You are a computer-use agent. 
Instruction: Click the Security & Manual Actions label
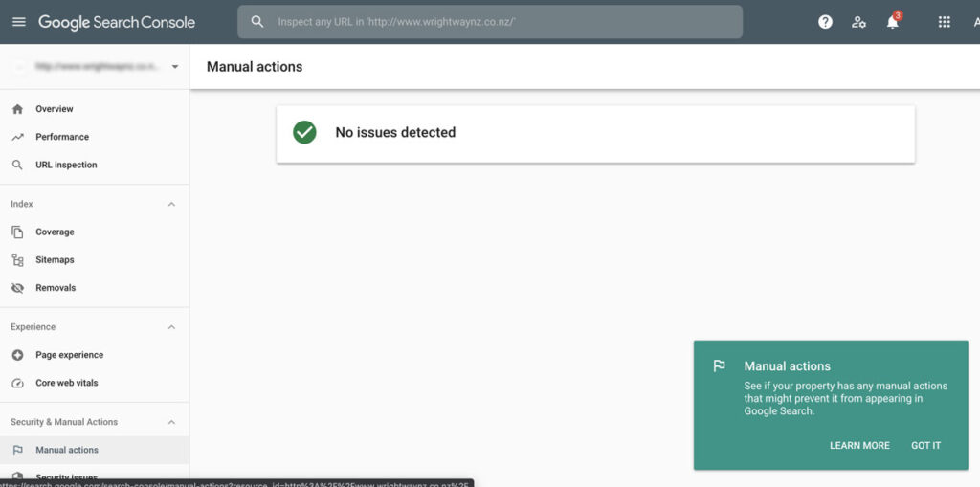pos(64,422)
